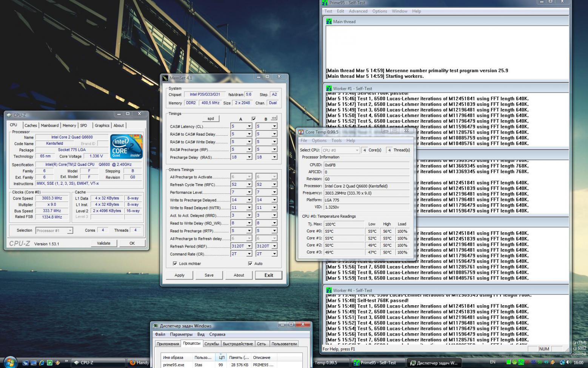Switch to the Mainboard tab in CPU-Z
This screenshot has width=588, height=368.
coord(49,125)
